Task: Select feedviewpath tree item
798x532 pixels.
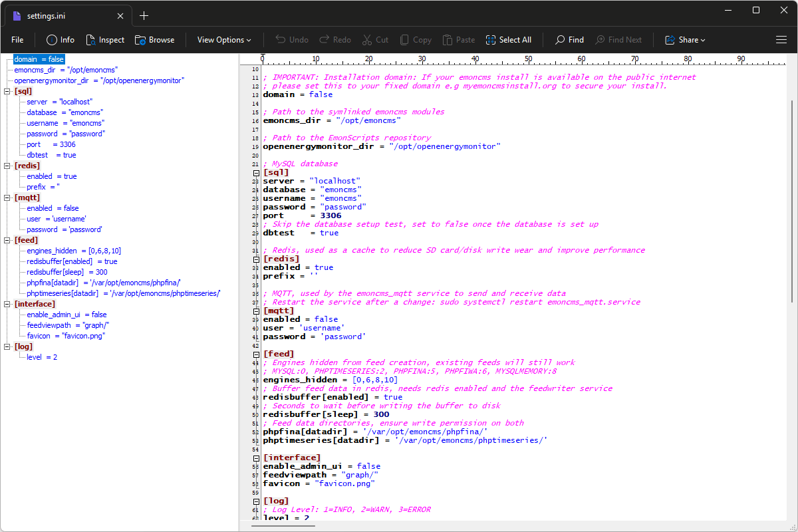Action: tap(68, 325)
